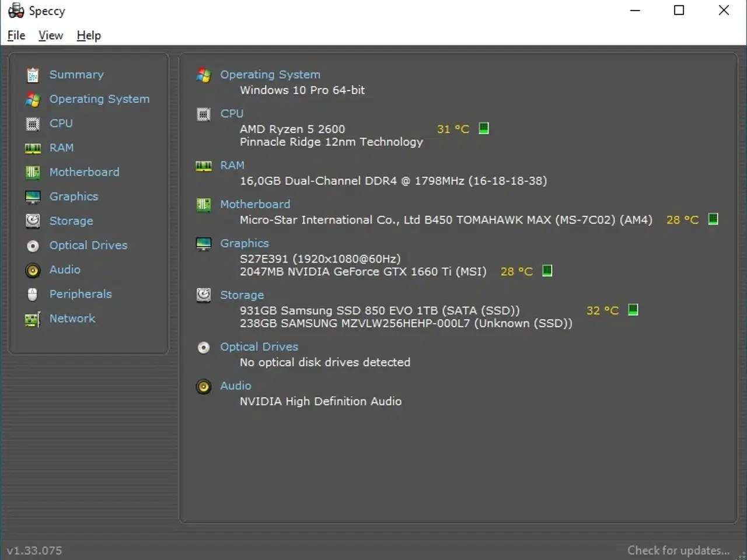Click the GPU temperature reading 28 °C
The height and width of the screenshot is (560, 747).
click(x=516, y=271)
